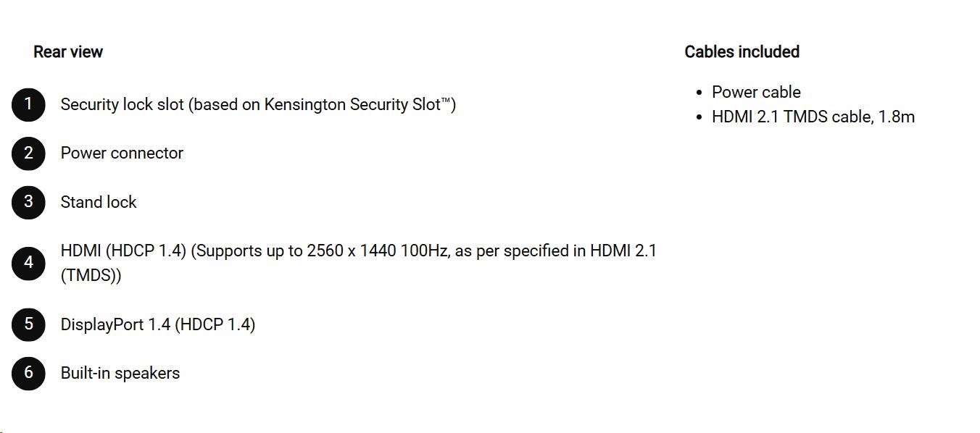Click the bullet beside HDMI 2.1 TMDS cable
The width and height of the screenshot is (980, 433).
[x=699, y=117]
